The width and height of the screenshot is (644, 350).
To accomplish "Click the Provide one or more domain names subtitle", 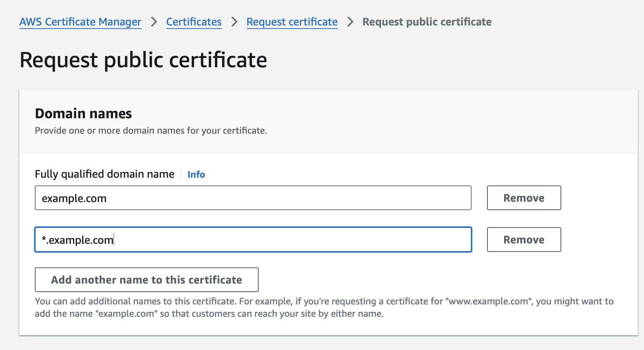I will (151, 131).
